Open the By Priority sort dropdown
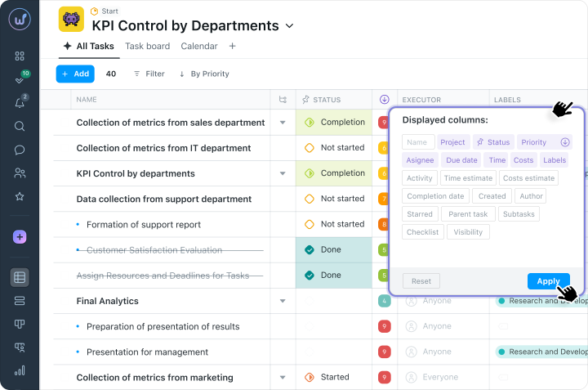The height and width of the screenshot is (390, 588). (x=203, y=74)
